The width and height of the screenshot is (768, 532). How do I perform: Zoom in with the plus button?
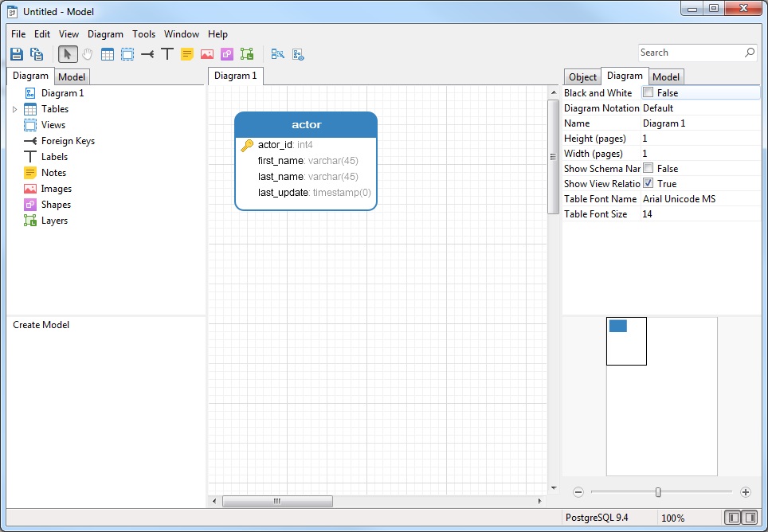(746, 492)
